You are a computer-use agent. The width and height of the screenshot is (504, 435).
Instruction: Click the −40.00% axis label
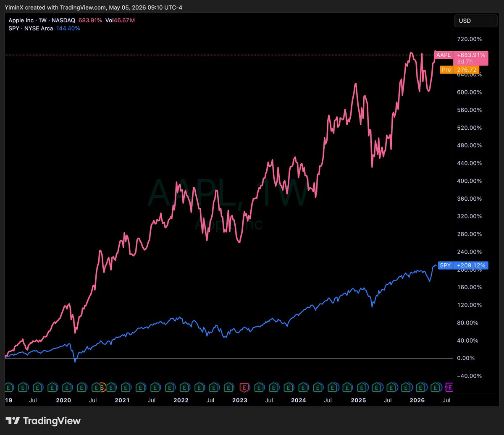469,376
